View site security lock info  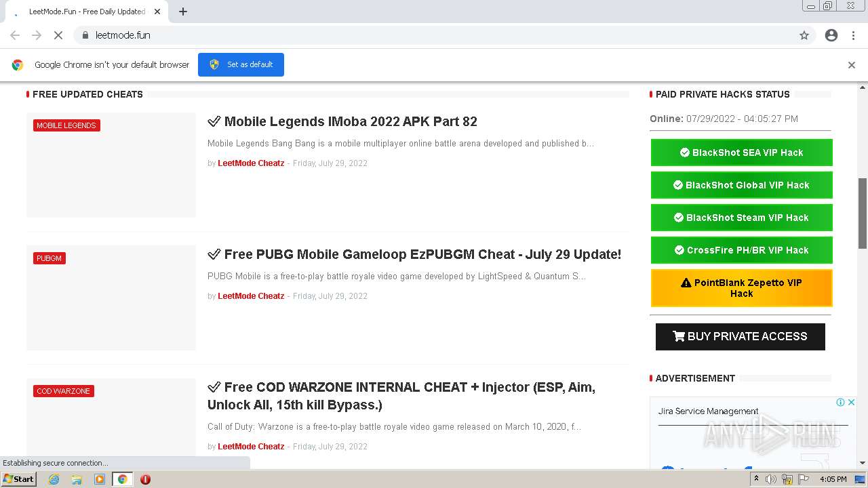pyautogui.click(x=85, y=35)
